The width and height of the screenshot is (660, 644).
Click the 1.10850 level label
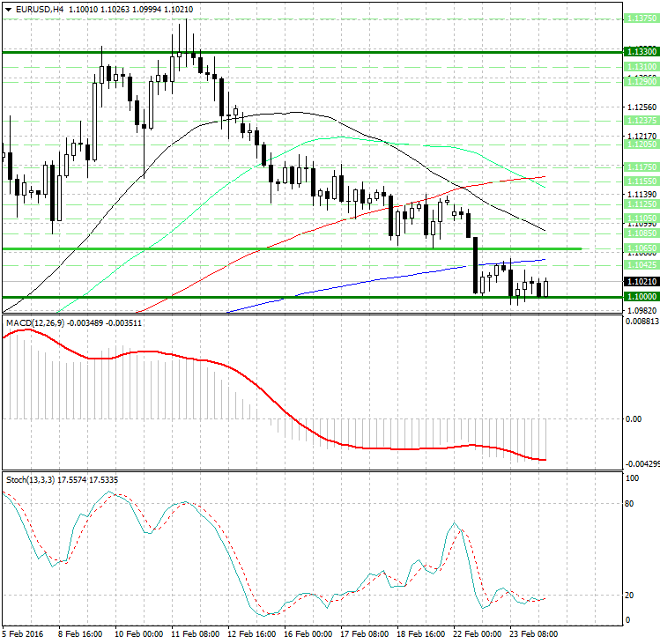(641, 233)
